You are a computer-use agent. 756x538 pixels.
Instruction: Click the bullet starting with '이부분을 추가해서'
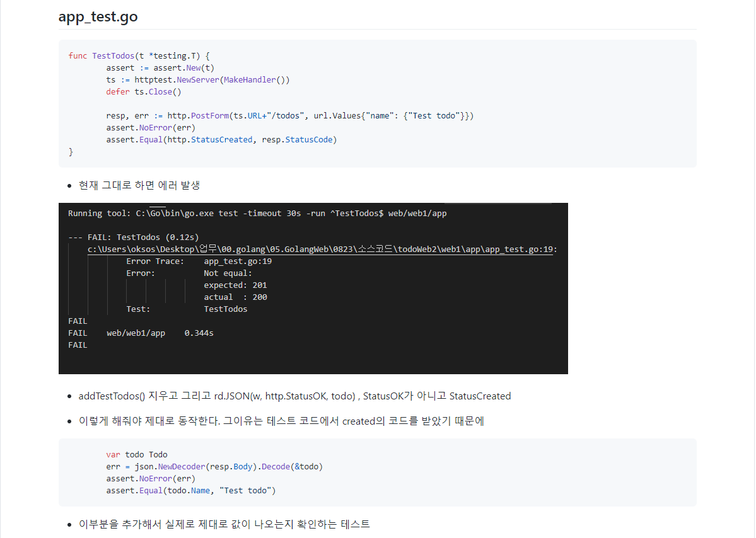[224, 524]
